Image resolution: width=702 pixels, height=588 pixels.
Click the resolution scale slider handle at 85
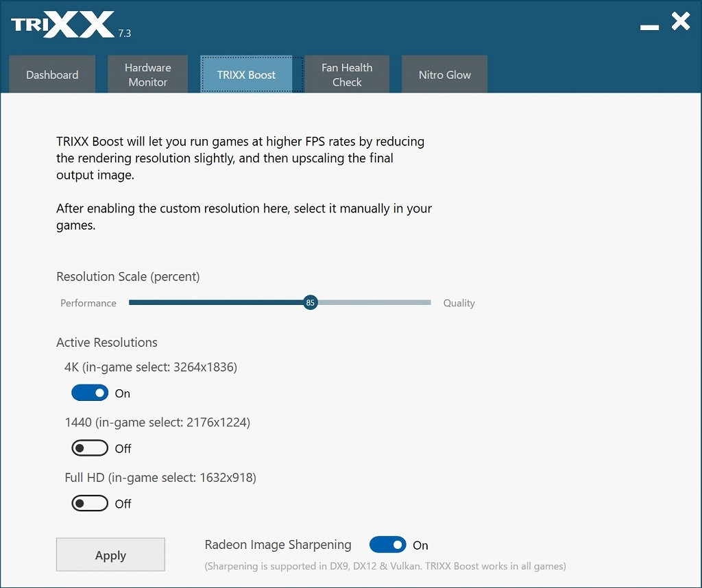[310, 302]
